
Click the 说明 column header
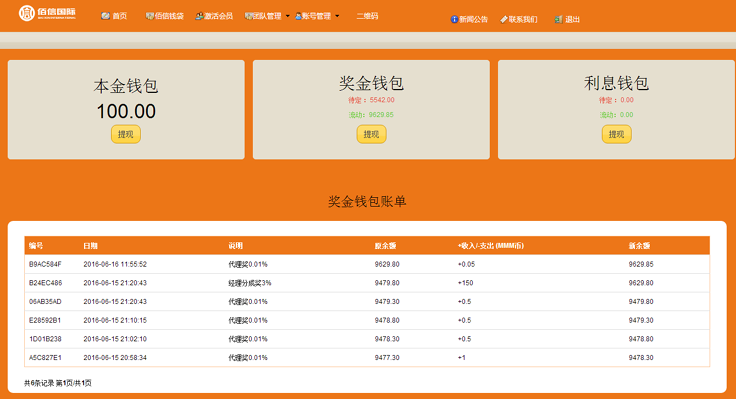[236, 246]
